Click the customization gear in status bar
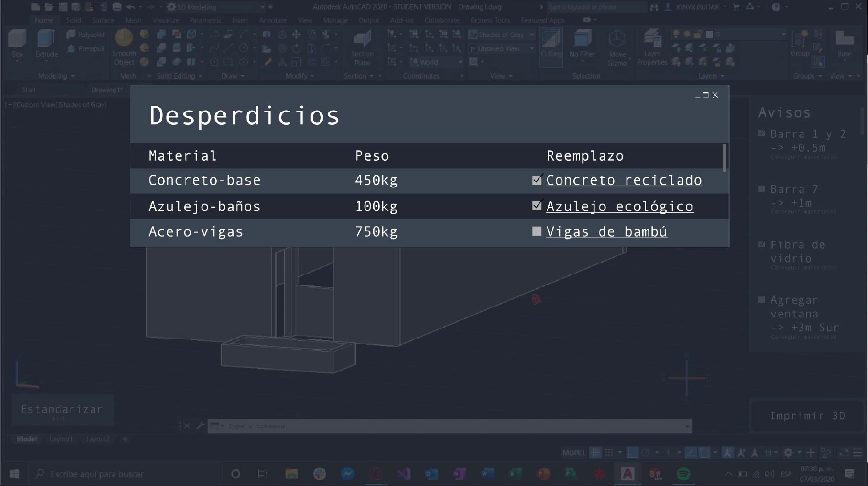This screenshot has width=868, height=486. pyautogui.click(x=788, y=453)
